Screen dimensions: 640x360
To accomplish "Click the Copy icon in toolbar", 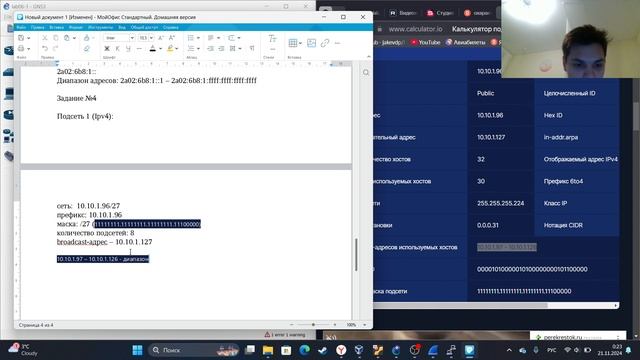I will 56,38.
